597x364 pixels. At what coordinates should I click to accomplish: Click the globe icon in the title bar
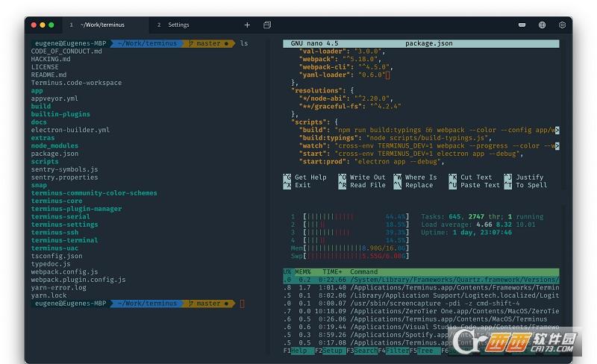[x=542, y=25]
